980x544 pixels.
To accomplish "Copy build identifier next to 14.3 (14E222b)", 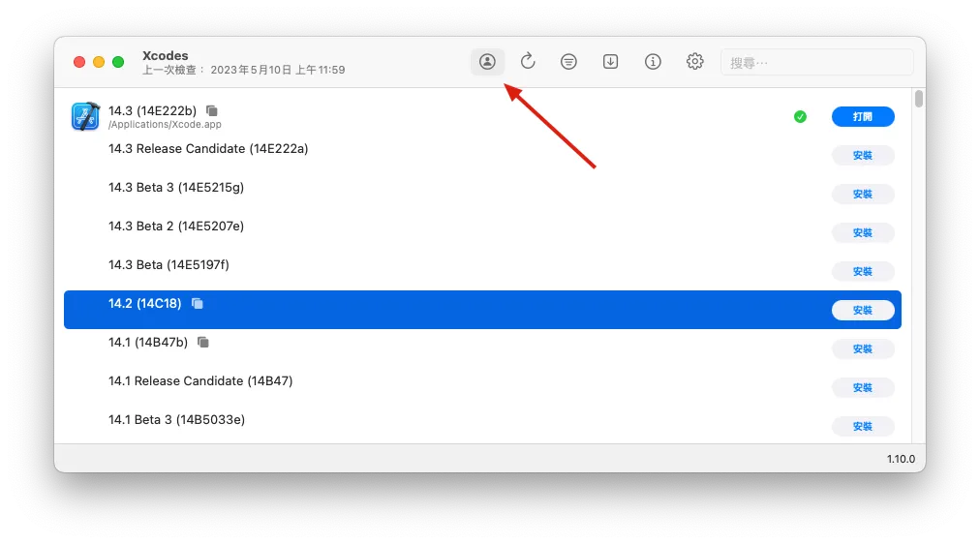I will click(x=212, y=110).
